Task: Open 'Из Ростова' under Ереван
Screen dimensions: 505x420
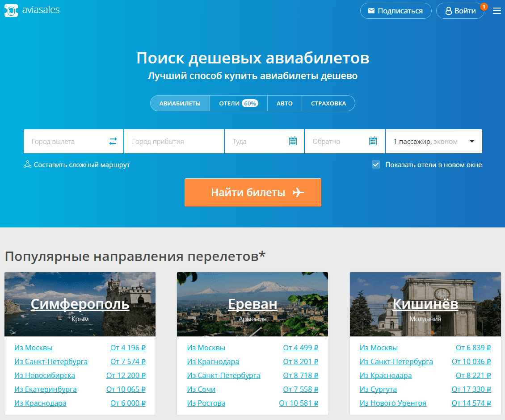Action: (206, 403)
